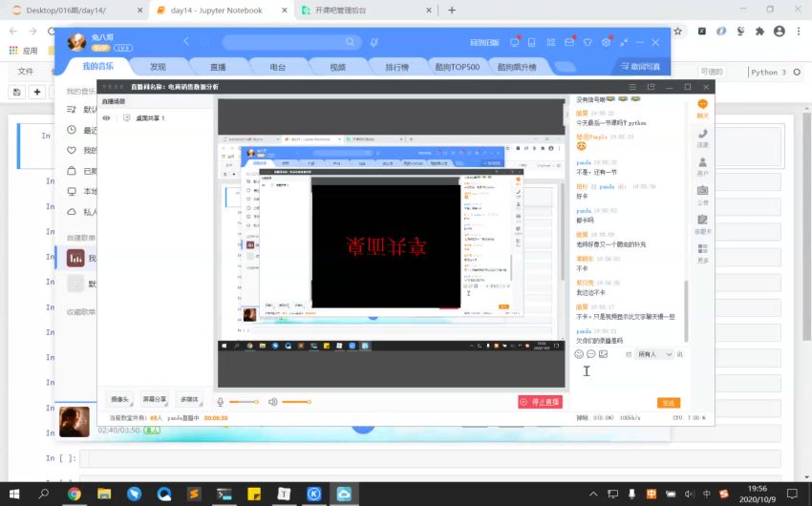Expand the 摄像头 camera options
Viewport: 812px width, 506px height.
[120, 399]
